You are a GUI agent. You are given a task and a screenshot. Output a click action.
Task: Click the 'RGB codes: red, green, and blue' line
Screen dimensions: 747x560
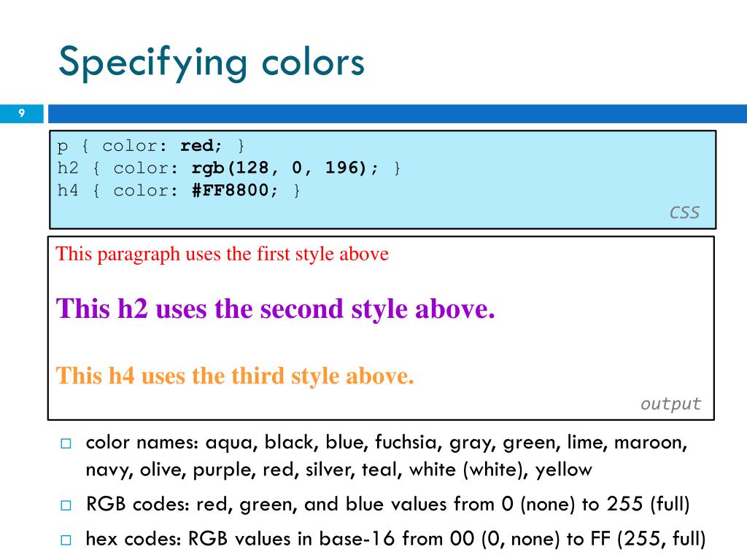[x=388, y=504]
